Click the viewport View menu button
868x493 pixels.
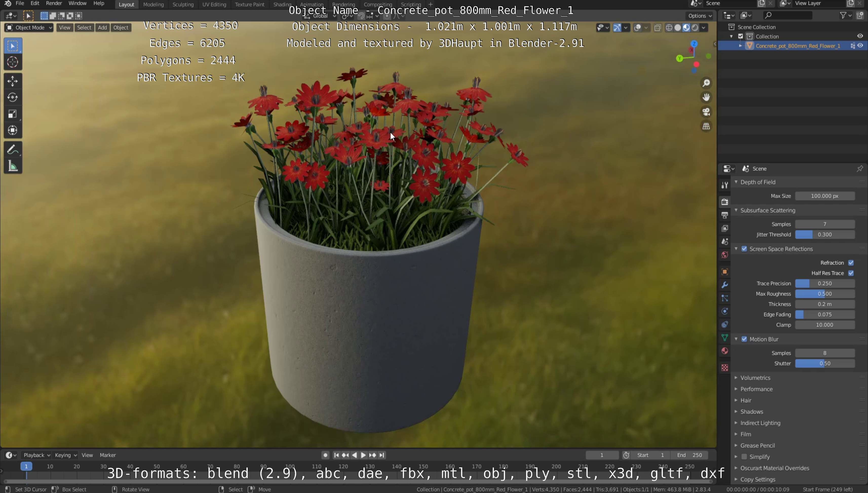coord(64,28)
